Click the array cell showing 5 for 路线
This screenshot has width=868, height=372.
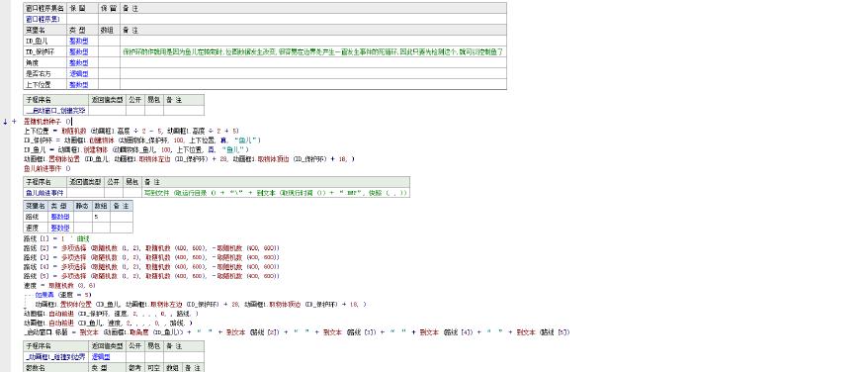(101, 217)
